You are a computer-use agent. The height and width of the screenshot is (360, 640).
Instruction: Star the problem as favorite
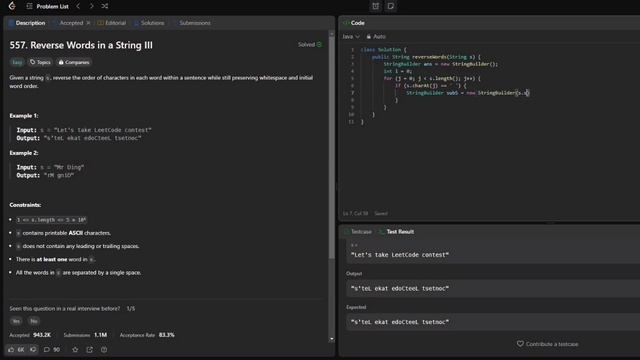[75, 349]
